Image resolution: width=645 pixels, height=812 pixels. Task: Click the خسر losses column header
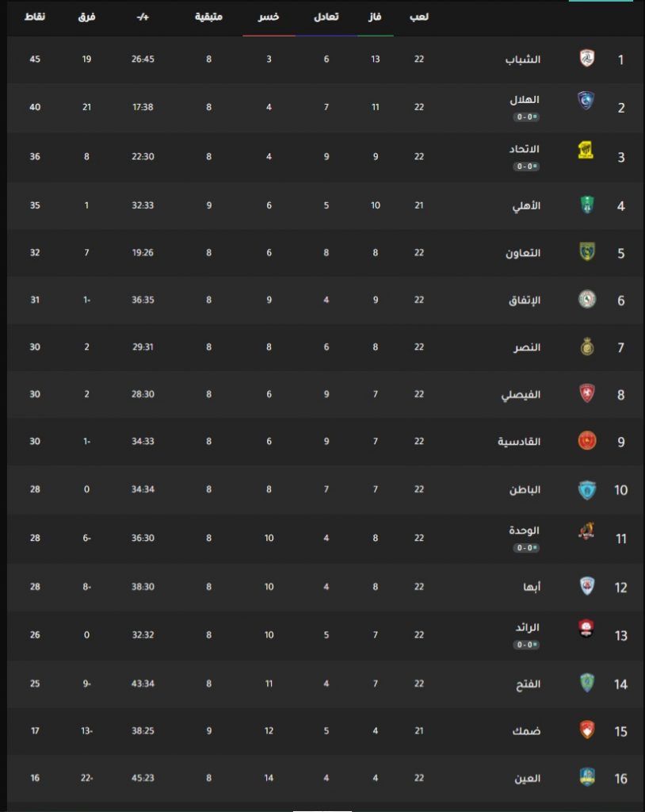coord(269,17)
